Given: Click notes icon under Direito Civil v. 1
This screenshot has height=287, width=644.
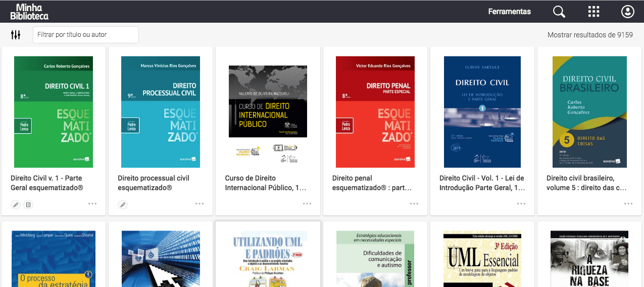Looking at the screenshot, I should pyautogui.click(x=28, y=204).
